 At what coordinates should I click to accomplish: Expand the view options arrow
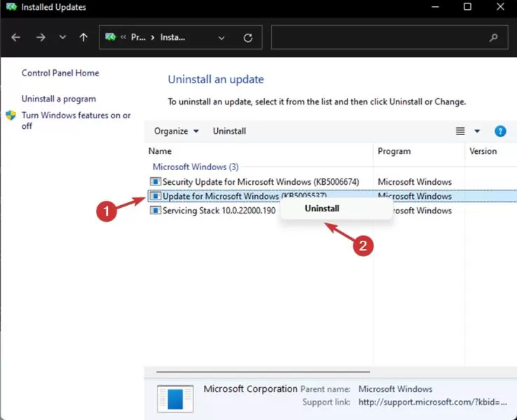tap(477, 131)
